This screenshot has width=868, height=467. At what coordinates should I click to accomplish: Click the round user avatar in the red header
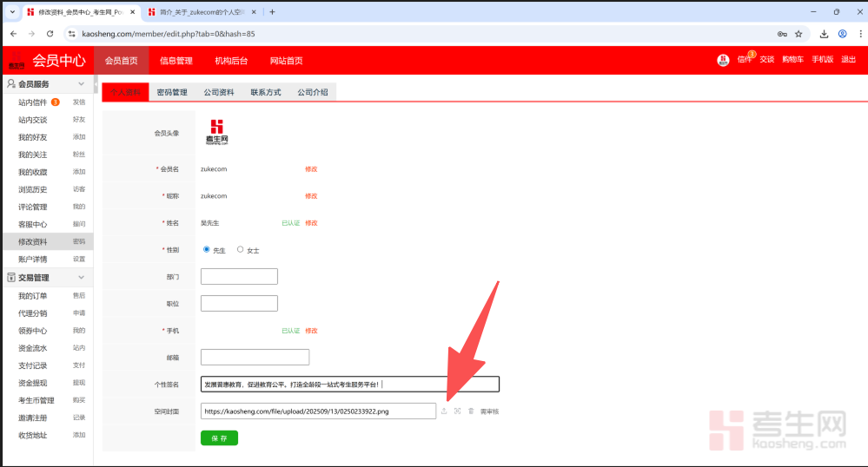[x=723, y=60]
